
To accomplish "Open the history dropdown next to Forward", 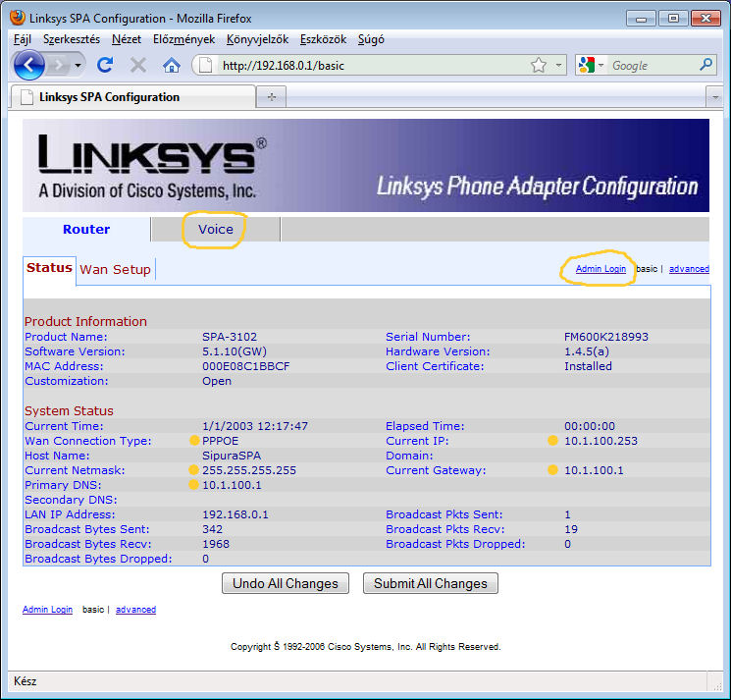I will pyautogui.click(x=78, y=66).
